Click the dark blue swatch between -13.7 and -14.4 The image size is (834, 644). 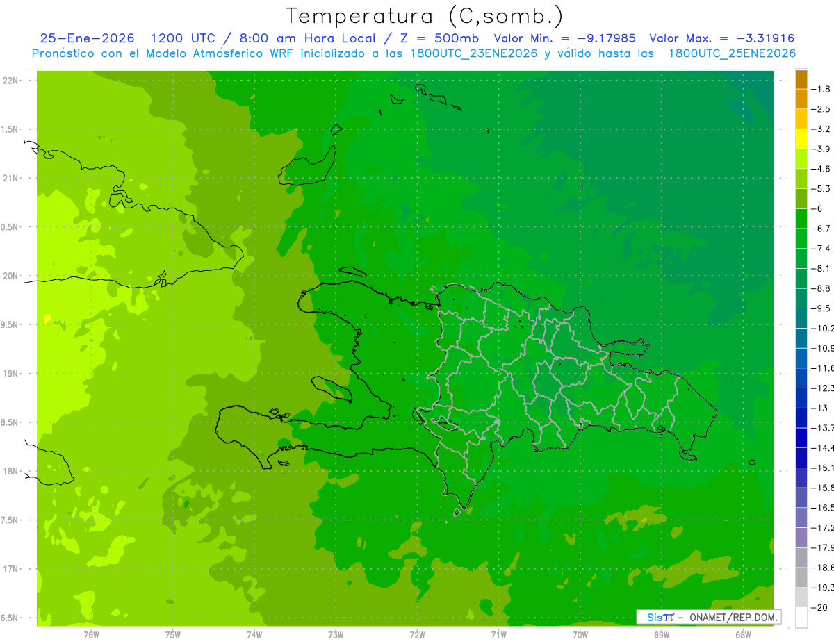(801, 438)
